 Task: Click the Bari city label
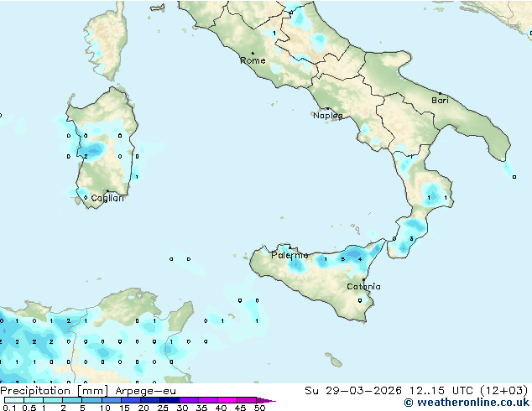click(440, 101)
